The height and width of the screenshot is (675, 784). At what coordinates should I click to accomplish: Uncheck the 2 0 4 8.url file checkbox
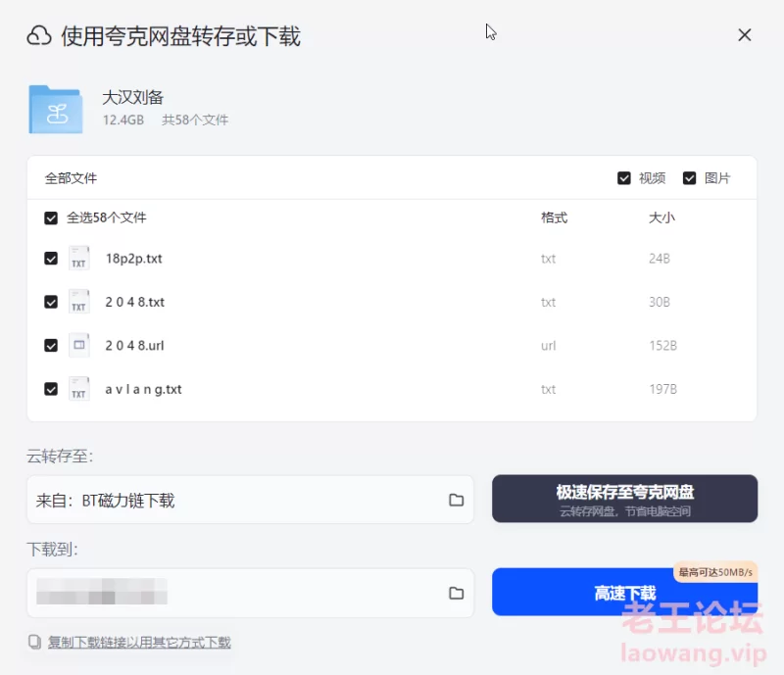tap(51, 346)
